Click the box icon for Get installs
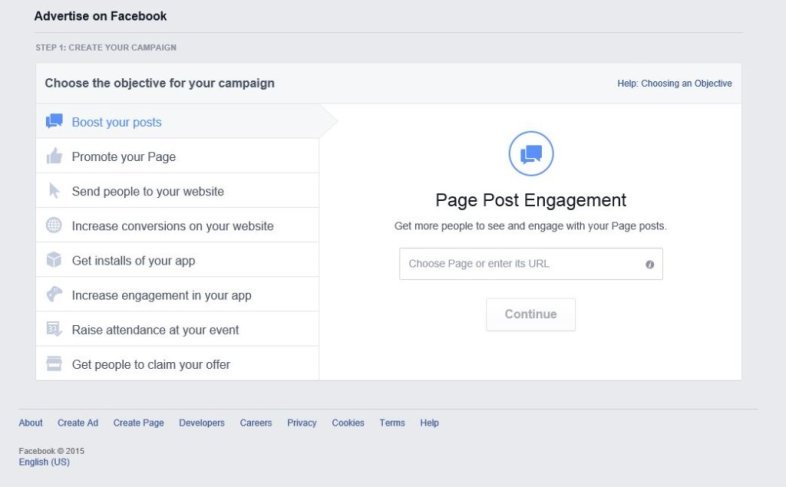 tap(54, 260)
